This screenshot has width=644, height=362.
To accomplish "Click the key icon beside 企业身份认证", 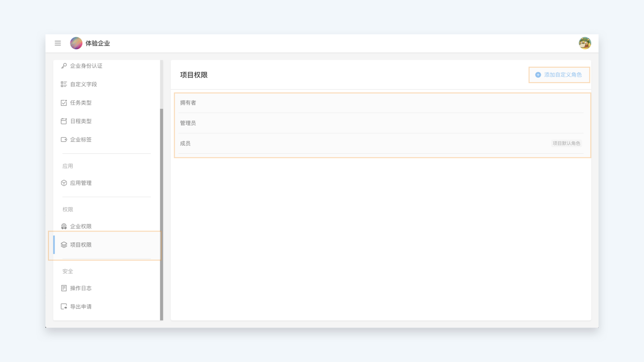I will [x=64, y=66].
